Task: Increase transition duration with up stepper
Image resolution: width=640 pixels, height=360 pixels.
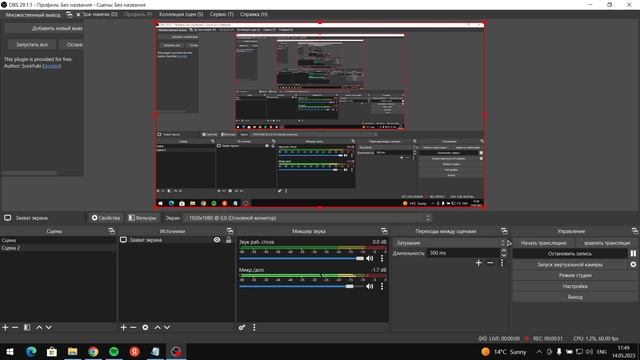Action: tap(504, 251)
